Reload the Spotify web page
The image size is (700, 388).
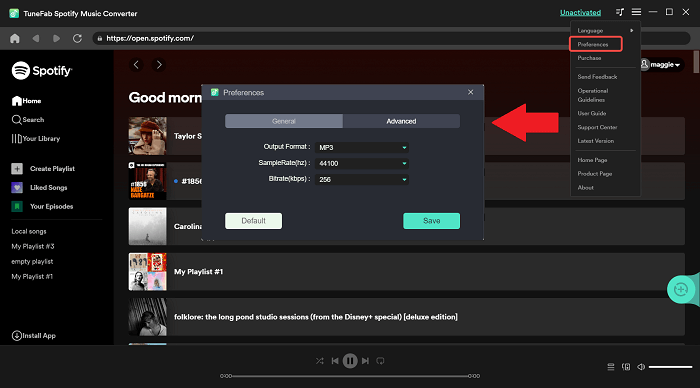click(x=77, y=38)
